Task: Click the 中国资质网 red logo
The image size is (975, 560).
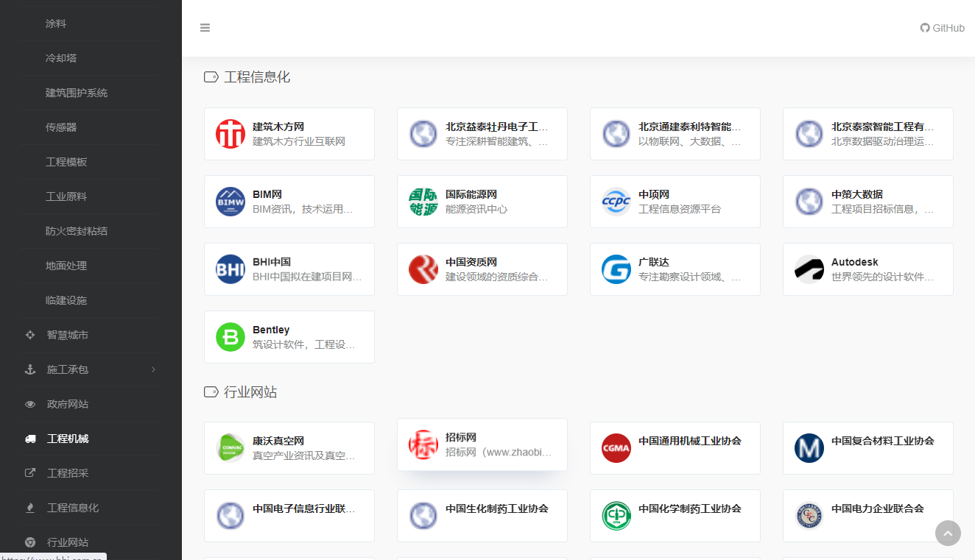Action: click(x=423, y=269)
